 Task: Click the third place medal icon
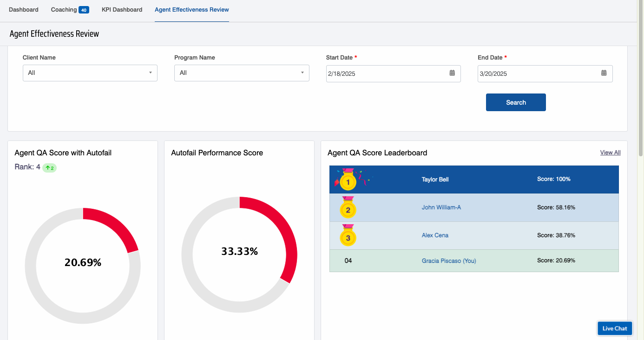348,236
